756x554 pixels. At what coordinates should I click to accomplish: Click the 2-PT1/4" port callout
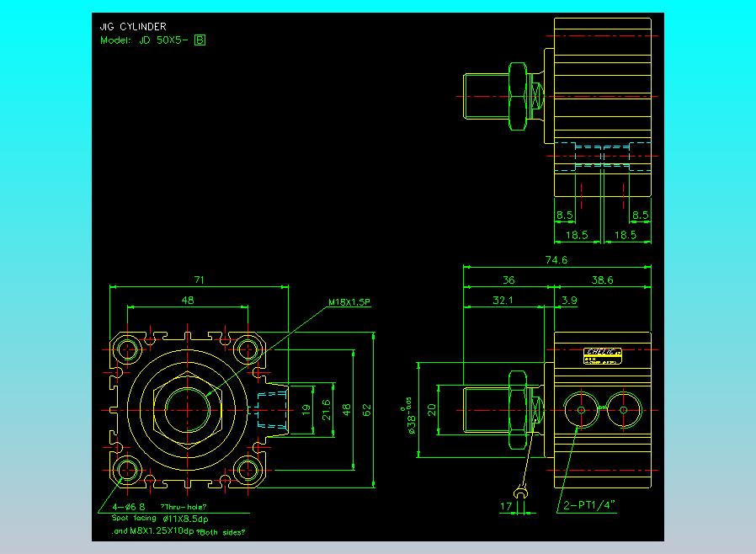pyautogui.click(x=589, y=505)
